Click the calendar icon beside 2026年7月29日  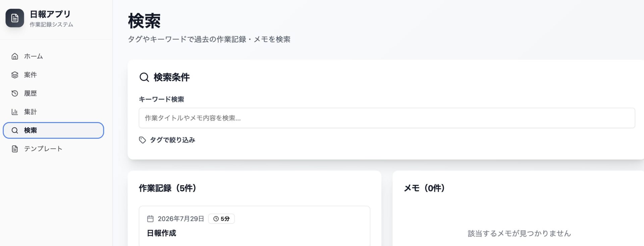(x=150, y=219)
